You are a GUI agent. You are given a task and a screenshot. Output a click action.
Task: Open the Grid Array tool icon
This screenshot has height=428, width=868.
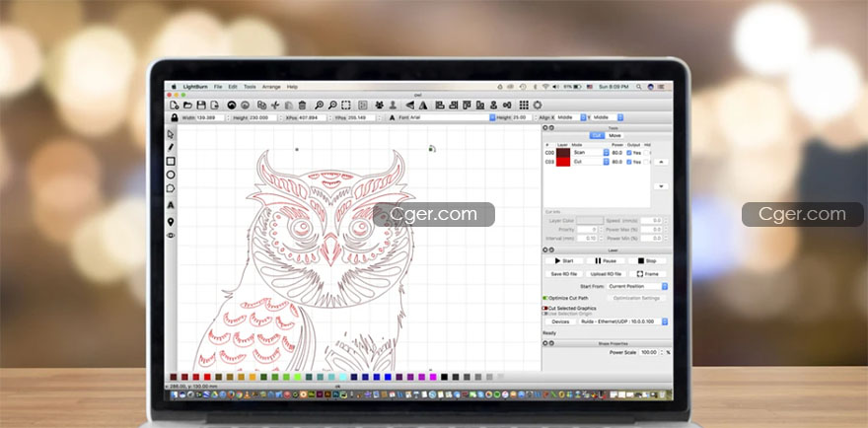pos(524,105)
